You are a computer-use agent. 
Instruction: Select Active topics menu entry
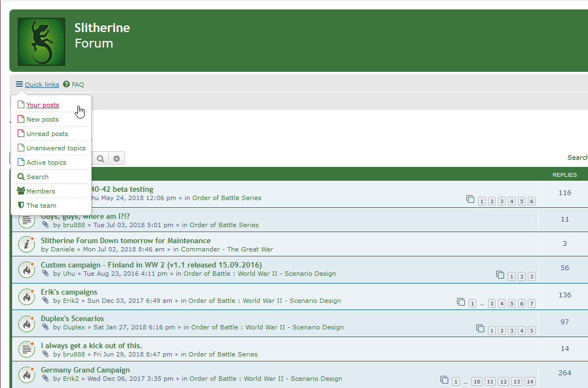click(x=46, y=162)
